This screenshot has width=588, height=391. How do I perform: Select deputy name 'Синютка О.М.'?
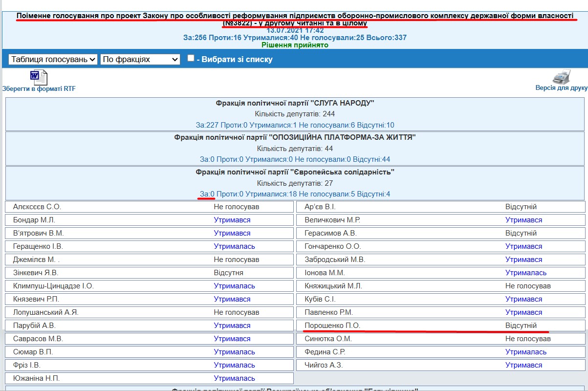click(328, 339)
